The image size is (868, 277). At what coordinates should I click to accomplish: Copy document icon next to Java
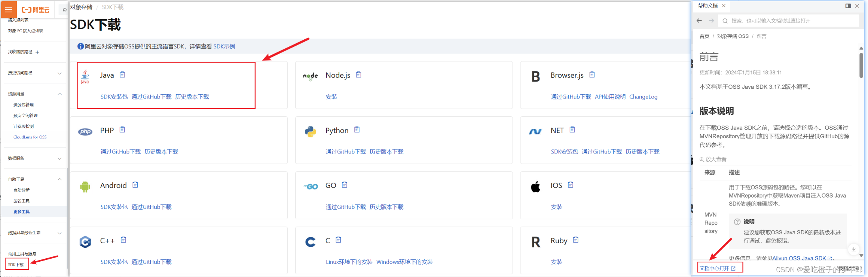(x=122, y=74)
